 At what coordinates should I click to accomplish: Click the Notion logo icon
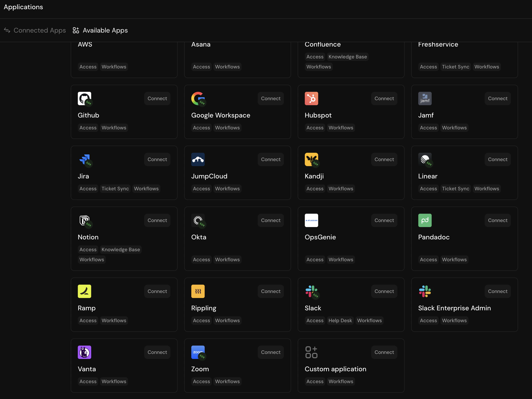[84, 220]
